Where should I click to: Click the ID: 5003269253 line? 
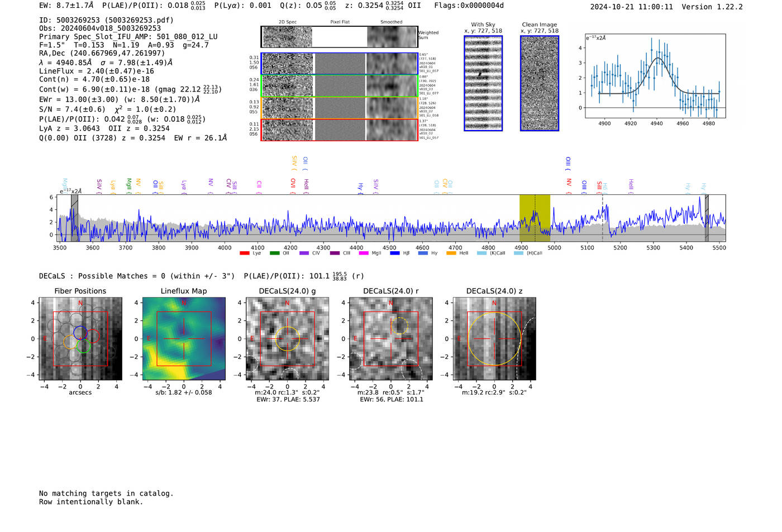pyautogui.click(x=107, y=20)
